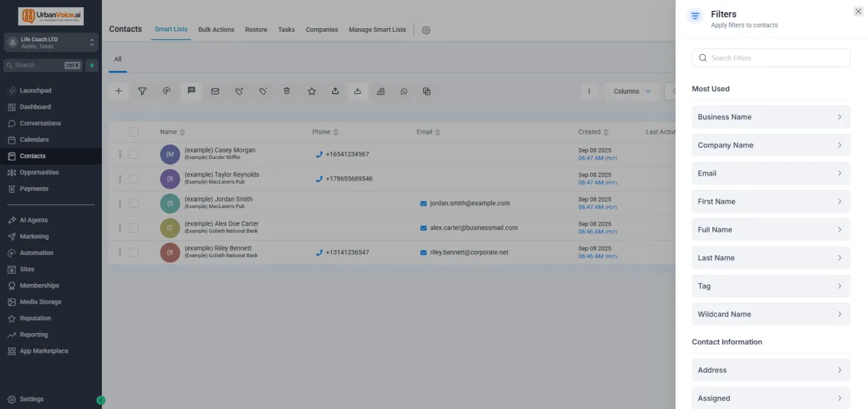This screenshot has width=868, height=409.
Task: Select the Taylor Reynolds row checkbox
Action: coord(133,179)
